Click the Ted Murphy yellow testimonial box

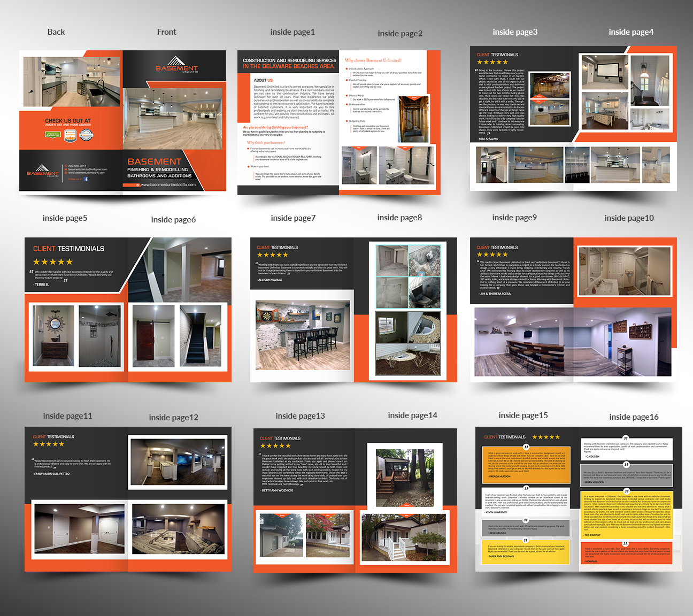click(626, 514)
